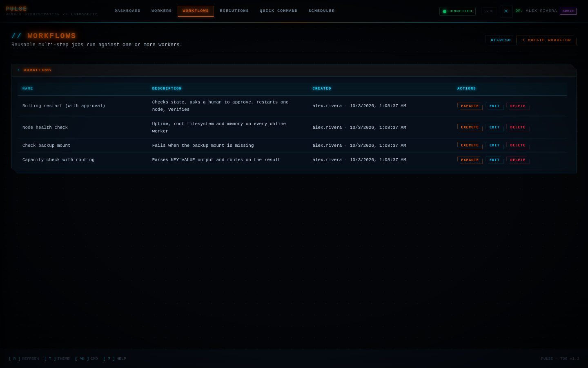This screenshot has width=588, height=368.
Task: Click the [T] Theme footer shortcut
Action: tap(57, 359)
